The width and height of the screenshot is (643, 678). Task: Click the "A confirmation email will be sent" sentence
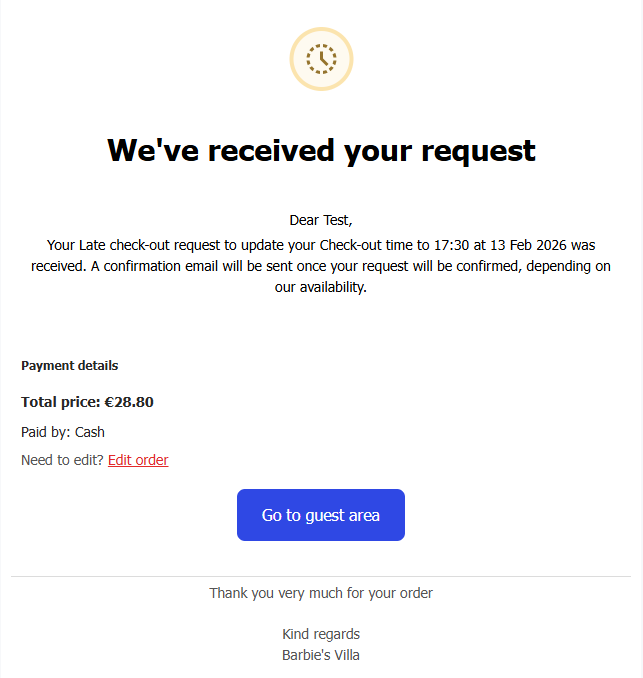pos(240,266)
